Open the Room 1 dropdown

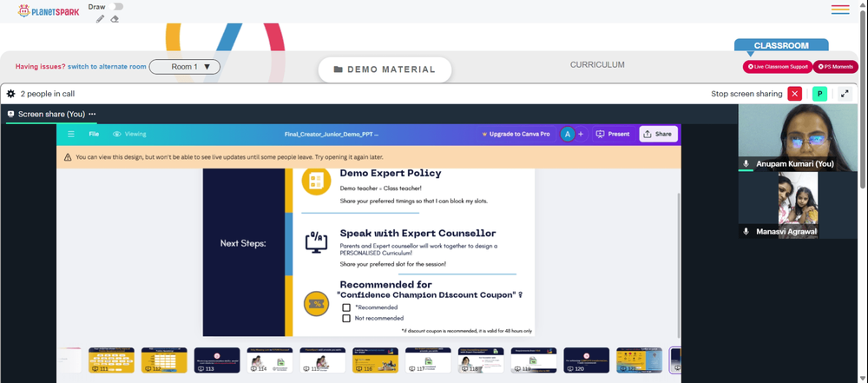point(185,67)
